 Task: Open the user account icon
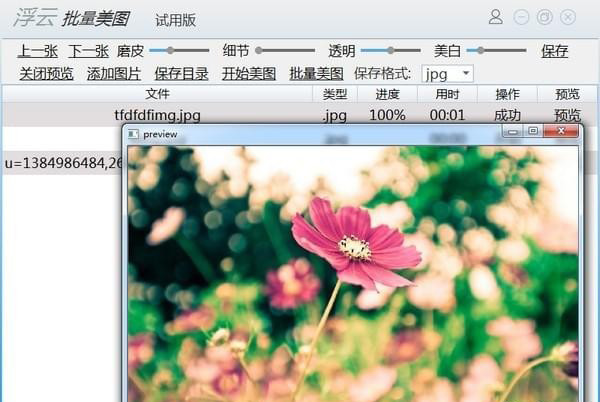click(x=496, y=17)
